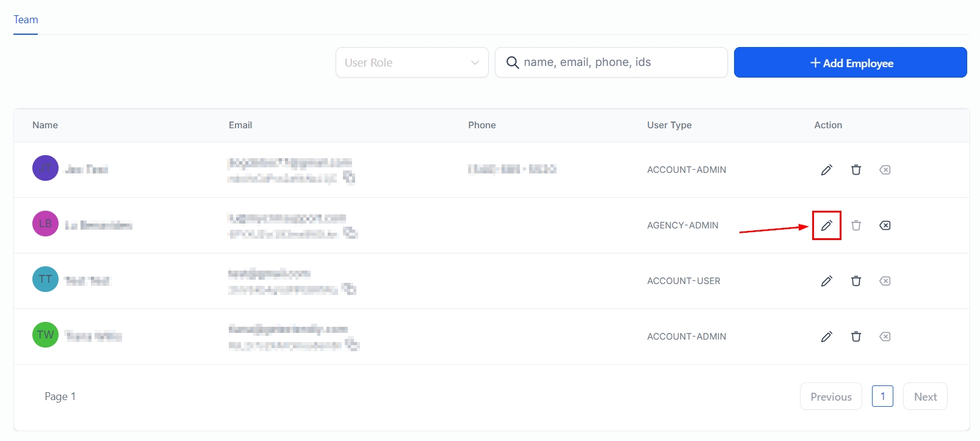Copy the ID under the TT user's email
The height and width of the screenshot is (441, 980).
point(349,289)
